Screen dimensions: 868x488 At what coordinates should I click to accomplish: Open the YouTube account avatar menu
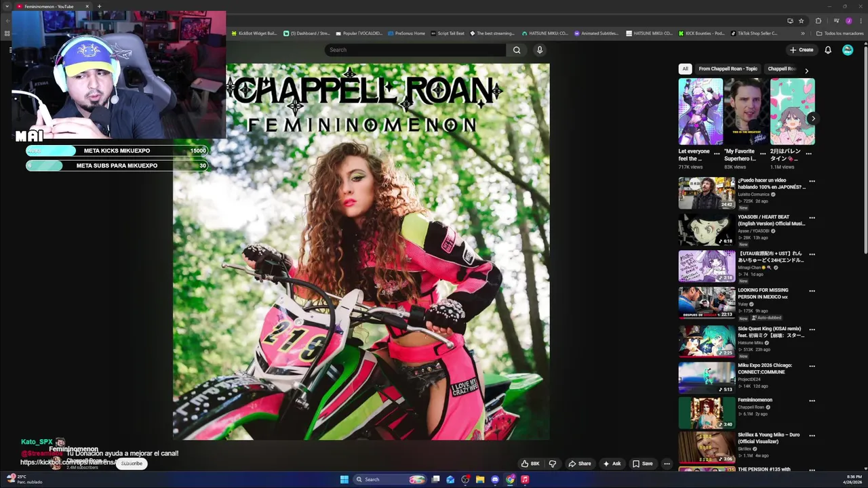(x=848, y=49)
